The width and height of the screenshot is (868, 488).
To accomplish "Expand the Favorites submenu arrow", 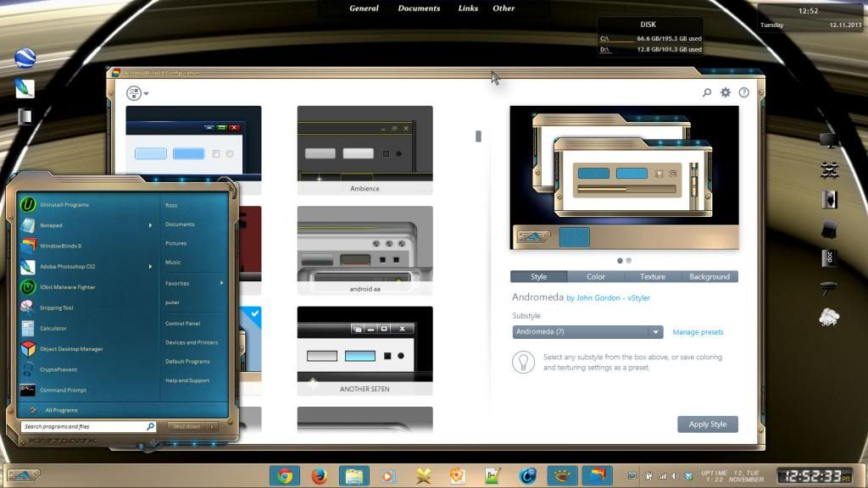I will click(221, 283).
